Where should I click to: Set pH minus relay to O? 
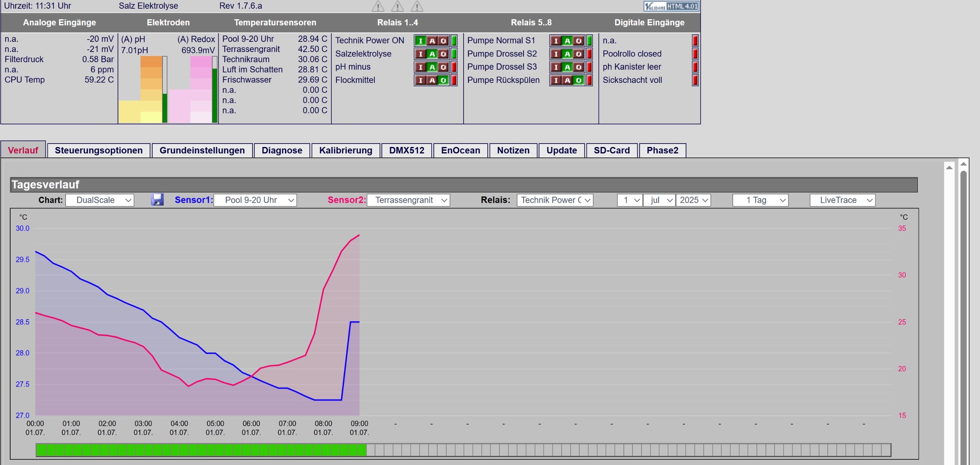tap(443, 67)
